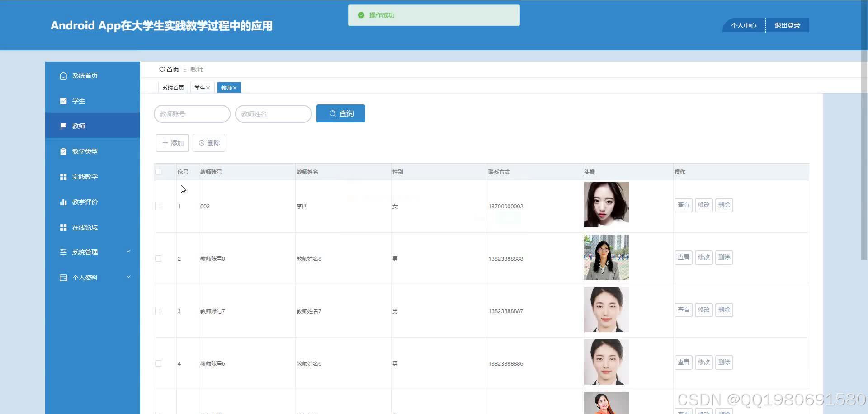Click 删除 for 教师姓名7
The width and height of the screenshot is (868, 414).
pos(724,310)
